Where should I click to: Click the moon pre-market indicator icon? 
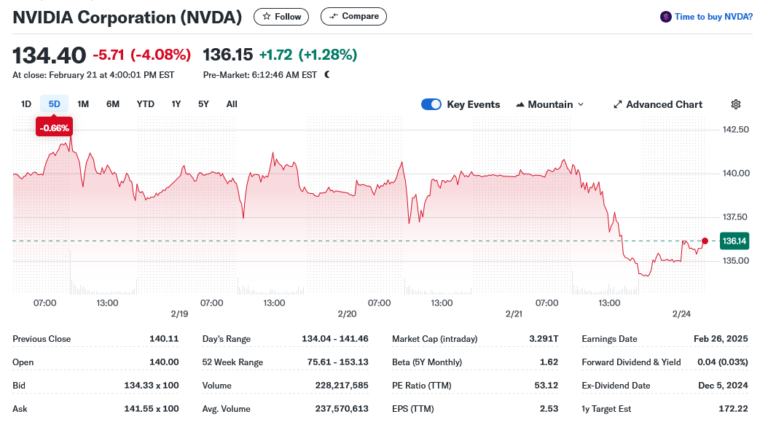(327, 74)
